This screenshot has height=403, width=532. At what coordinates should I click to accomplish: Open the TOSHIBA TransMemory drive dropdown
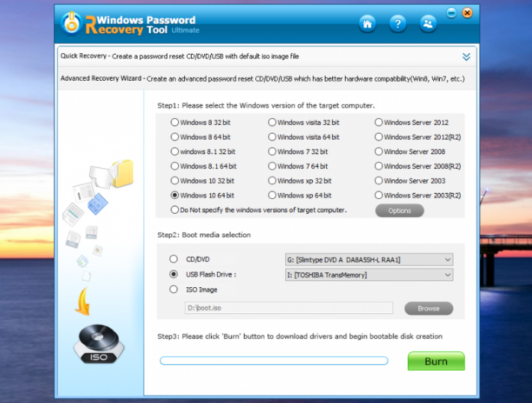coord(369,275)
